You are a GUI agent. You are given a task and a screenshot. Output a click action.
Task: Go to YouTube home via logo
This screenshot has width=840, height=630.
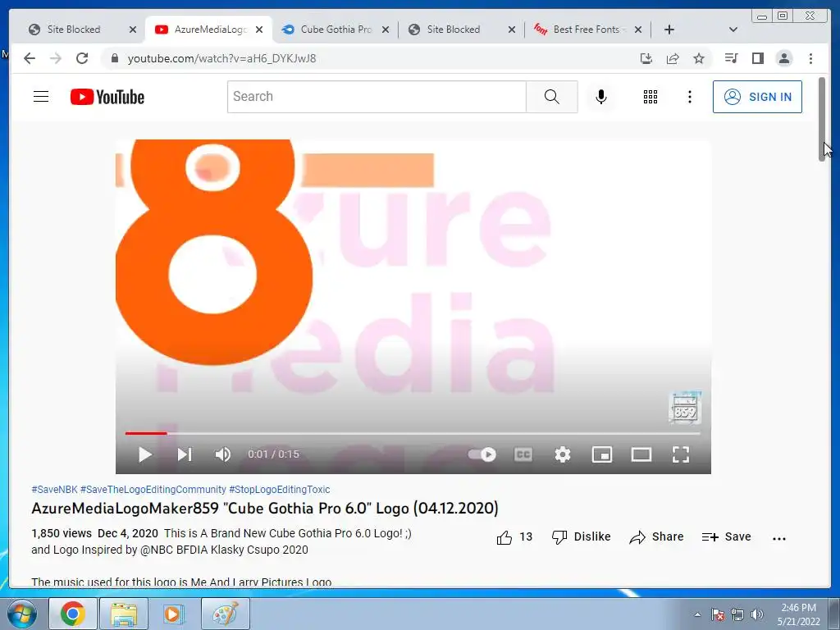point(107,97)
